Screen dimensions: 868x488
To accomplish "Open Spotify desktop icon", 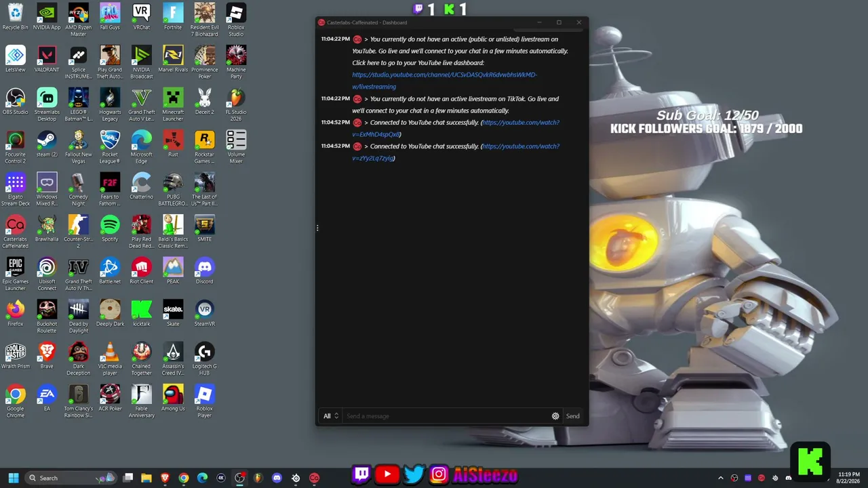I will tap(110, 229).
